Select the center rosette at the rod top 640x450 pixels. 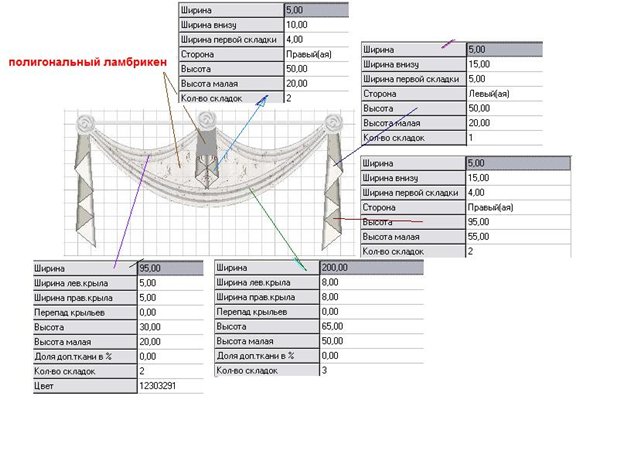point(207,124)
